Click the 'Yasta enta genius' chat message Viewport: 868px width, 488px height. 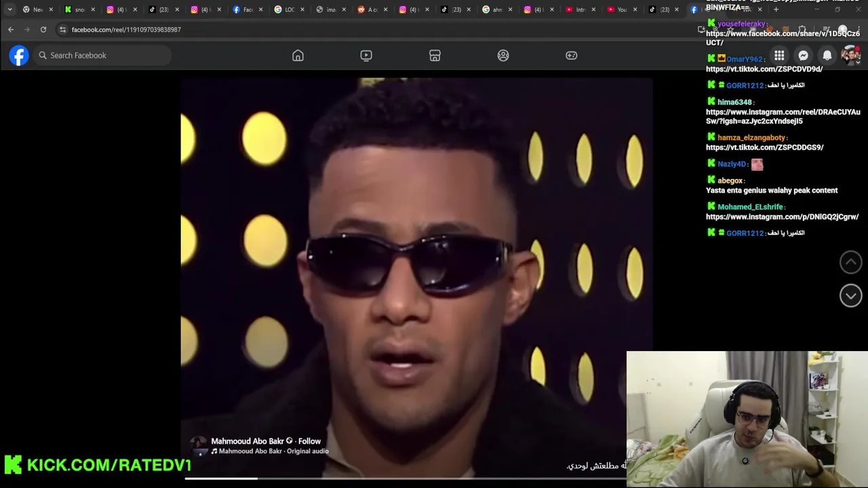(772, 190)
